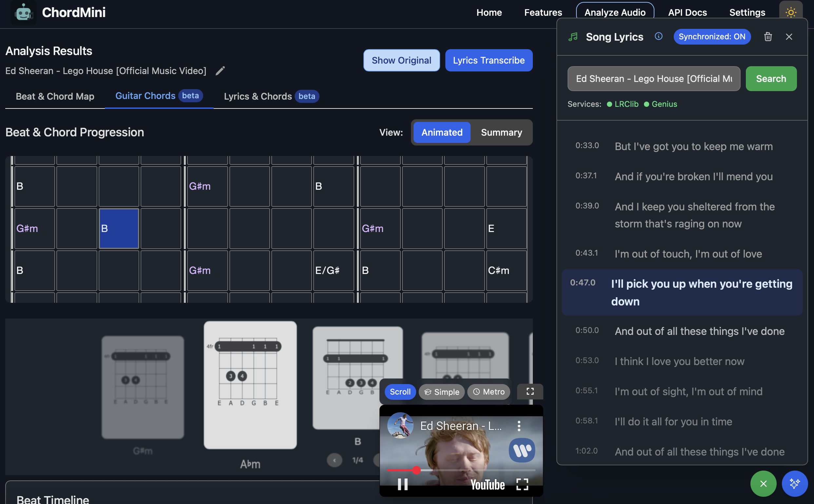Select the Guitar Chords tab
Viewport: 814px width, 504px height.
click(159, 96)
